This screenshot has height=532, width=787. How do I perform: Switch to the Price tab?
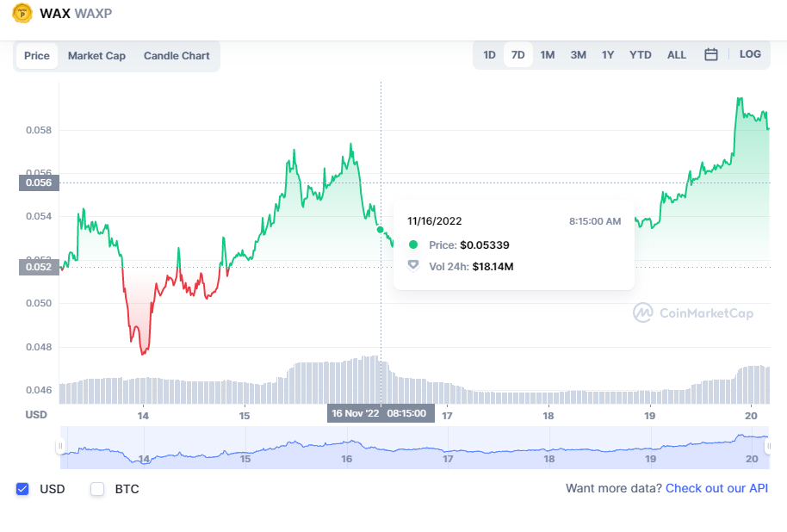[x=37, y=56]
